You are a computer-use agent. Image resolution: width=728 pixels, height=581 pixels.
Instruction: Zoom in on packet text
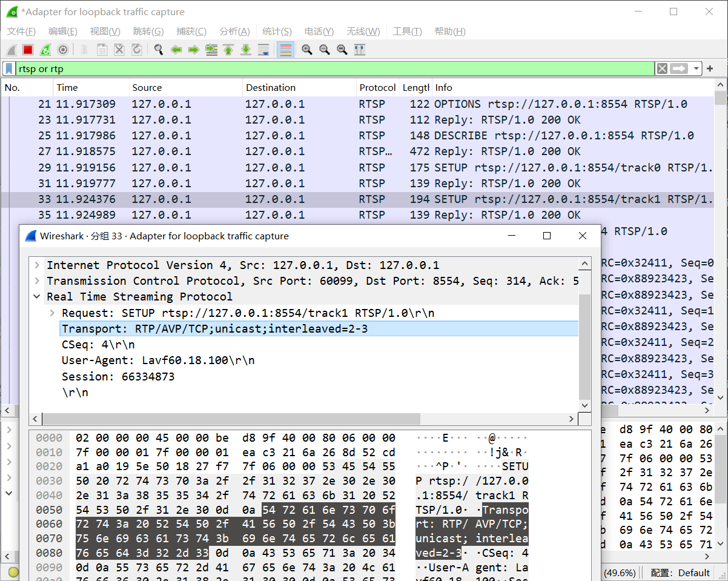coord(307,50)
